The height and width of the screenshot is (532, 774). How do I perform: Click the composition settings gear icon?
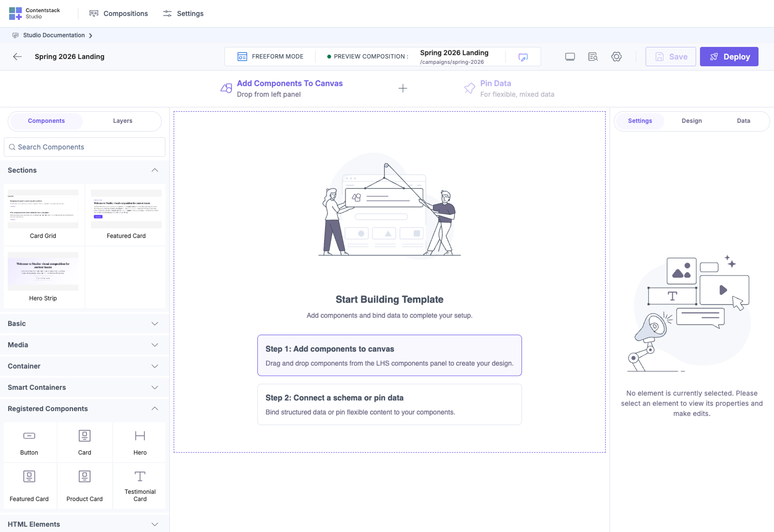tap(616, 57)
